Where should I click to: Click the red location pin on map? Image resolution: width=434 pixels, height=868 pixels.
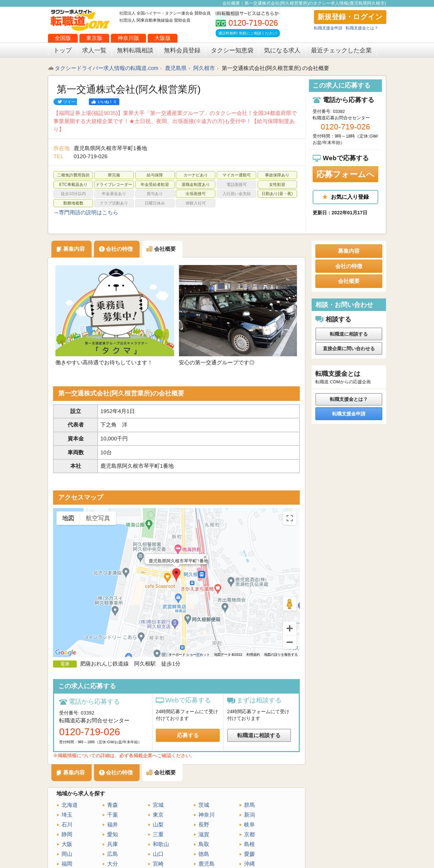pos(176,574)
